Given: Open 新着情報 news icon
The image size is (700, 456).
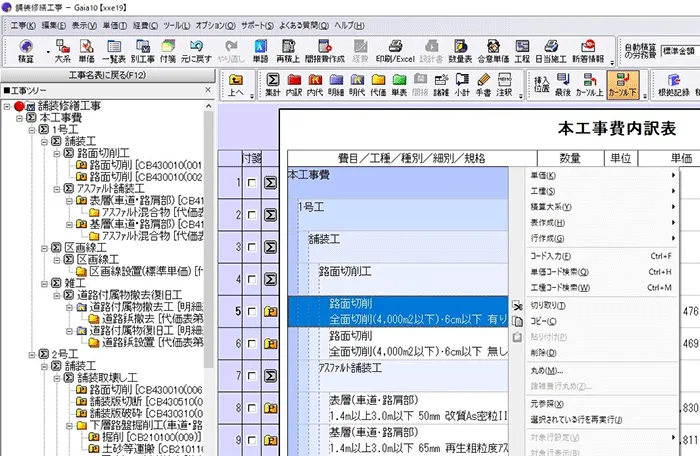Looking at the screenshot, I should point(588,50).
